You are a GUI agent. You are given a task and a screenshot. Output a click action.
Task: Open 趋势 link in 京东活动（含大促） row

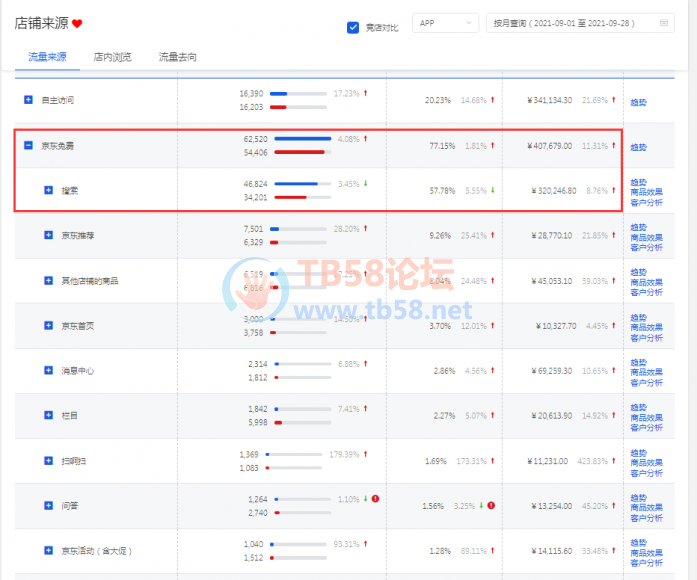click(638, 543)
